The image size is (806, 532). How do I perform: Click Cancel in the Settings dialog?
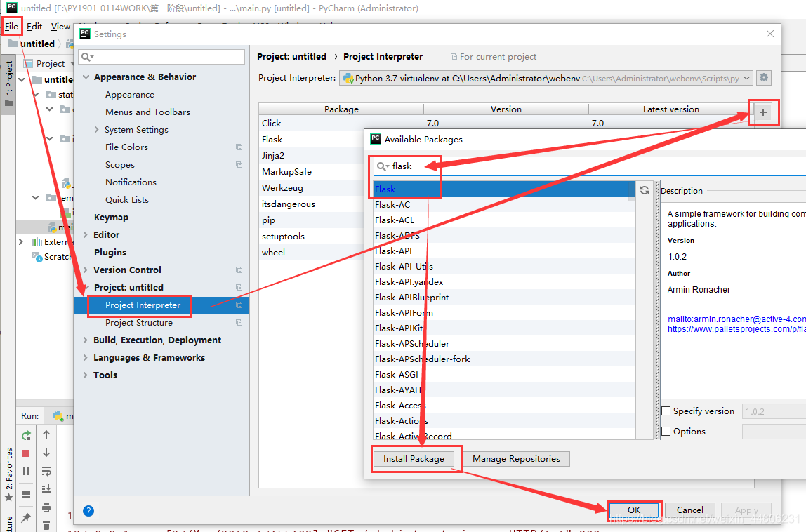coord(690,510)
